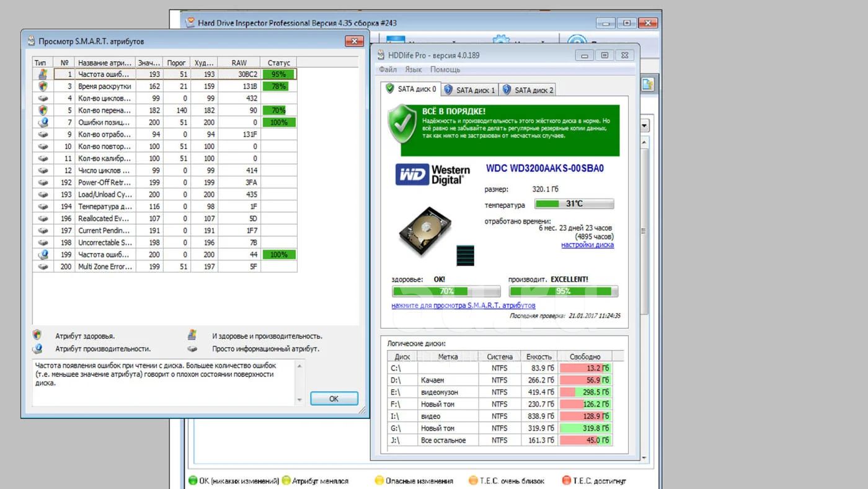Click the HDDlife Pro title bar icon
The image size is (868, 489).
coord(381,55)
